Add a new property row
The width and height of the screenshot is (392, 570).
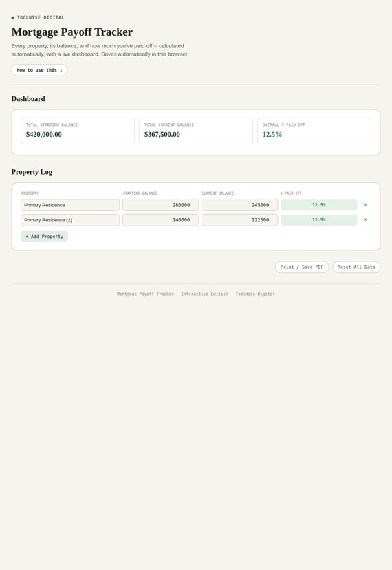pyautogui.click(x=45, y=237)
